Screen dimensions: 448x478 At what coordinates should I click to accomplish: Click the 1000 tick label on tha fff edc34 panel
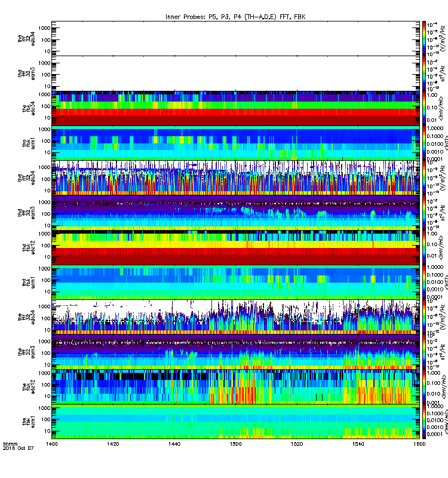pyautogui.click(x=44, y=28)
